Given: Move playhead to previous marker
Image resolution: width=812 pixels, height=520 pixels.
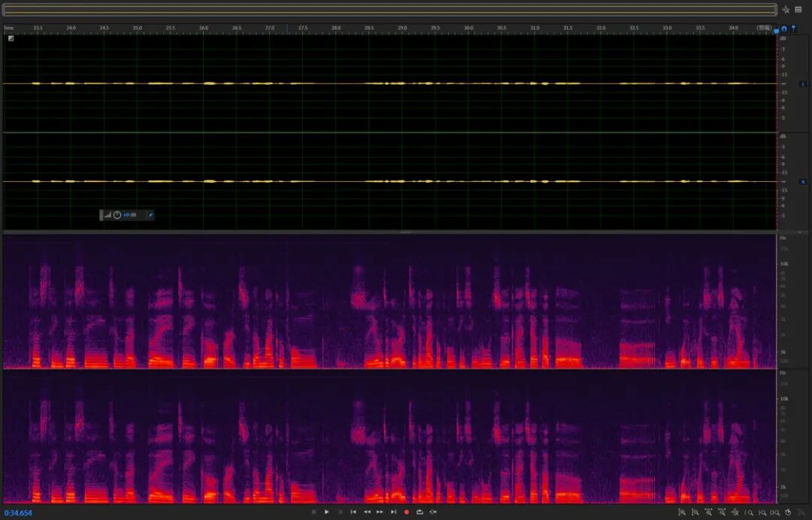Looking at the screenshot, I should click(x=353, y=512).
